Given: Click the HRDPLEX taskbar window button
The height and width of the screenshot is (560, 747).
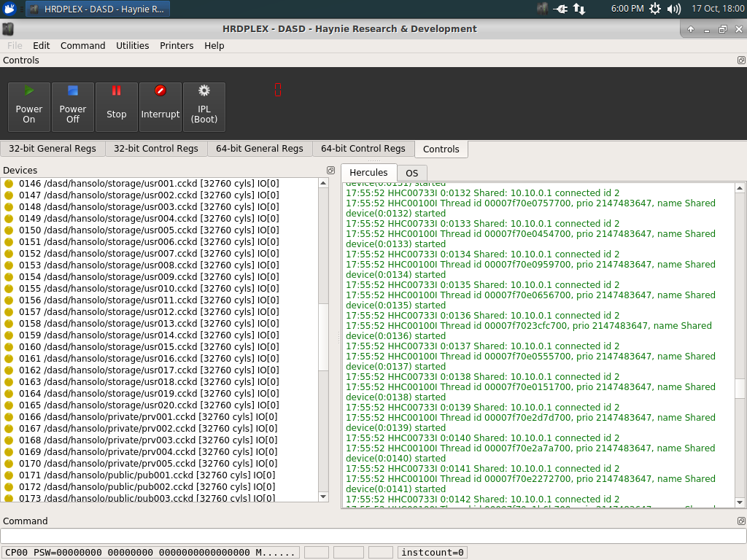Looking at the screenshot, I should 98,9.
